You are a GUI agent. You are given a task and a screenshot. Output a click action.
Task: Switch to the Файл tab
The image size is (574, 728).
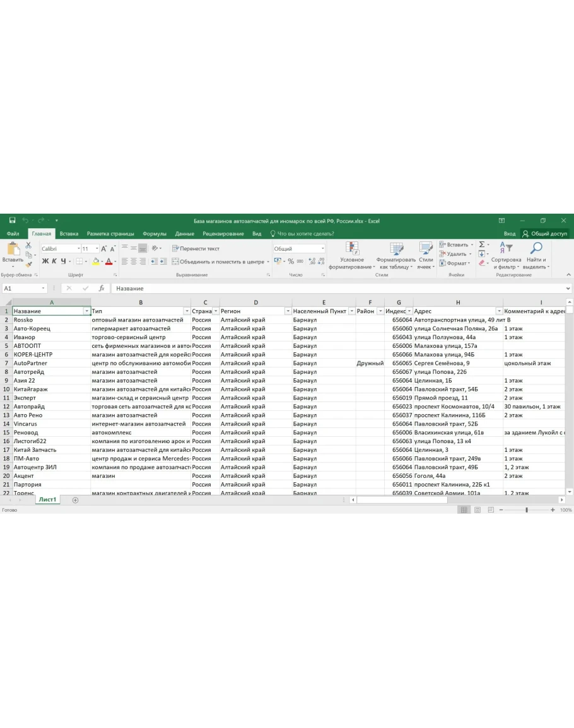[x=13, y=234]
